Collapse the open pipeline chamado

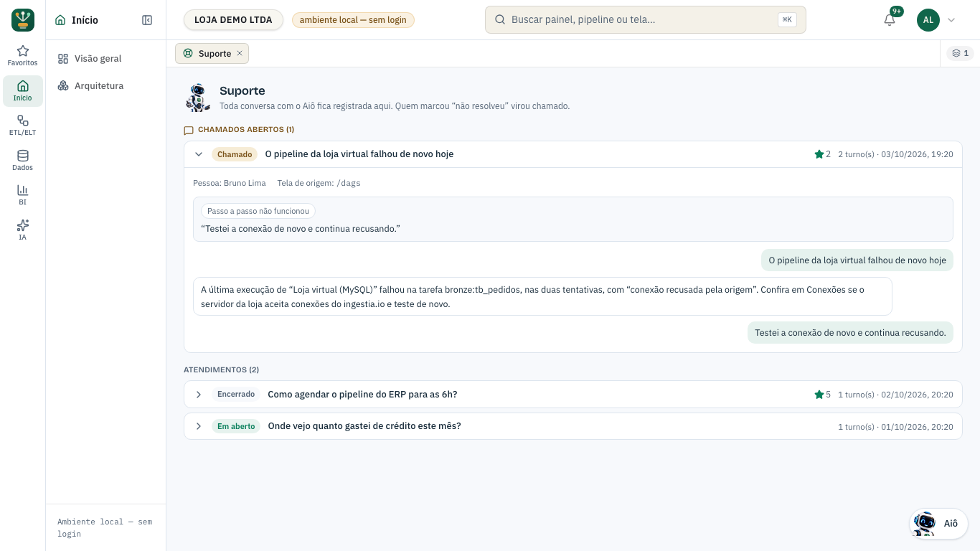[199, 154]
